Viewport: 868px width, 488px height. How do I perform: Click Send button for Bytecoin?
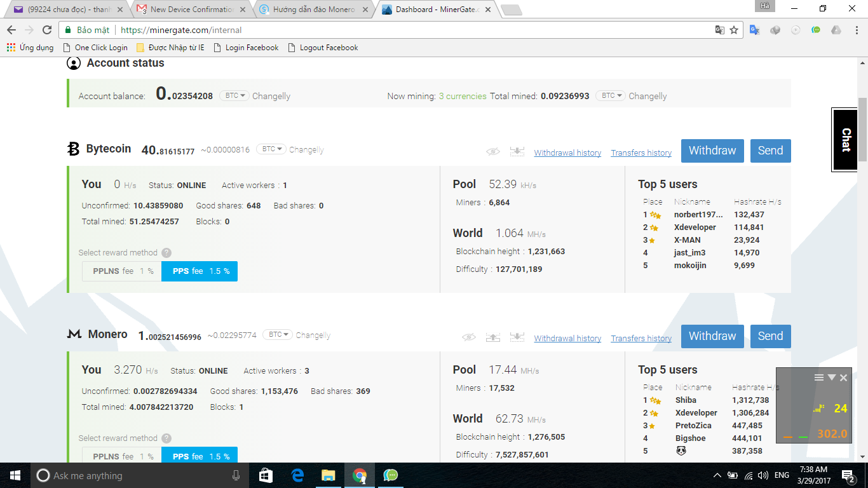point(771,151)
